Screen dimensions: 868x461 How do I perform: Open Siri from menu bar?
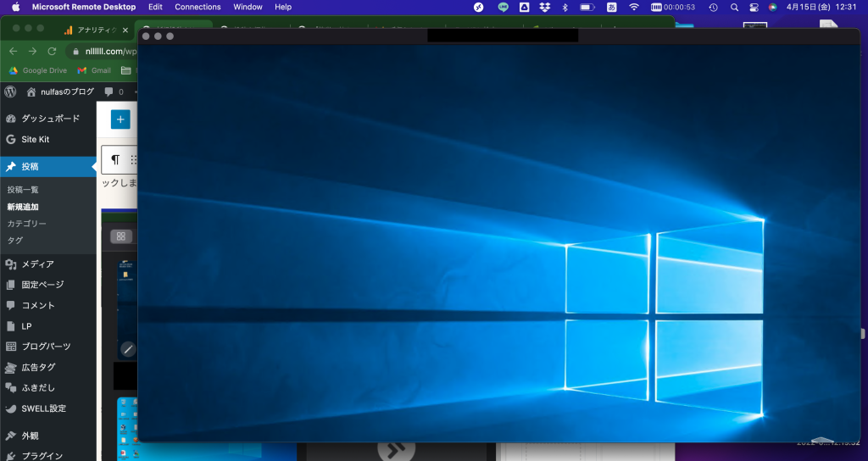coord(773,7)
